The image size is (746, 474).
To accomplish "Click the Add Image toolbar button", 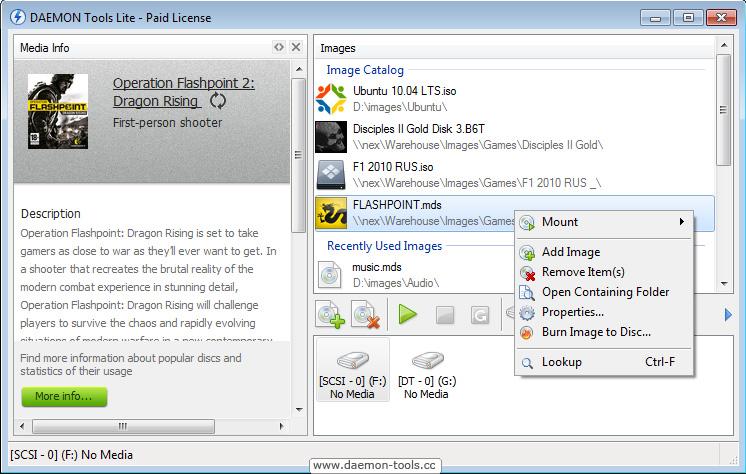I will click(x=331, y=314).
